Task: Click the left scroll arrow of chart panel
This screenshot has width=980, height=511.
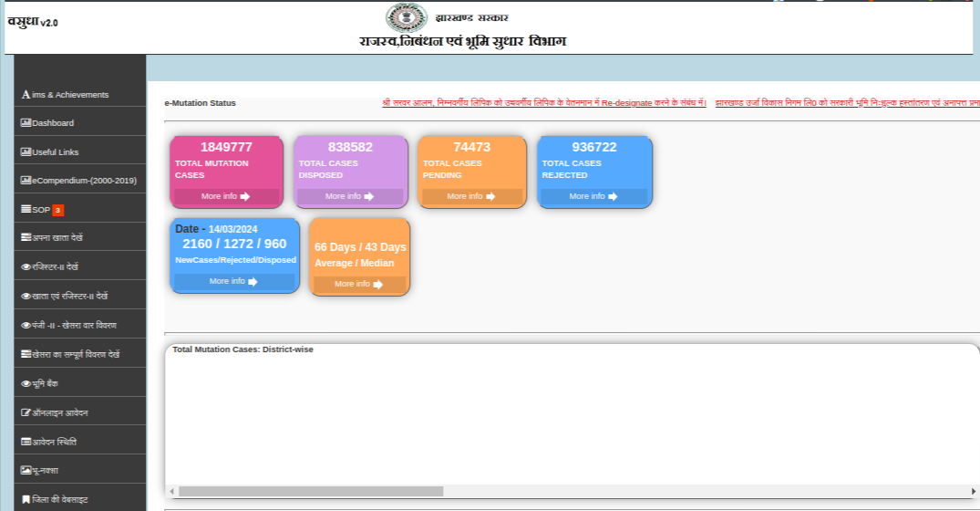Action: [x=171, y=492]
